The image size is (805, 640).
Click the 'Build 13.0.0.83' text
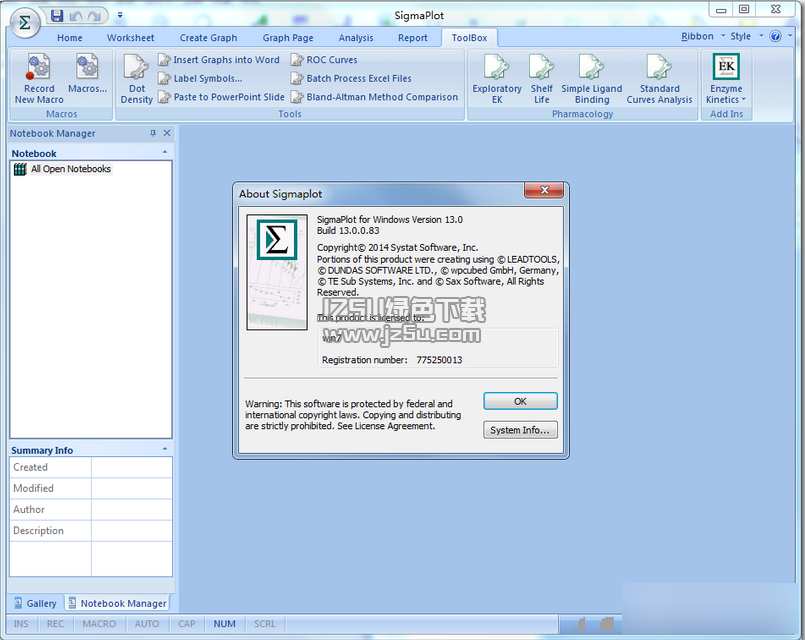pos(348,231)
